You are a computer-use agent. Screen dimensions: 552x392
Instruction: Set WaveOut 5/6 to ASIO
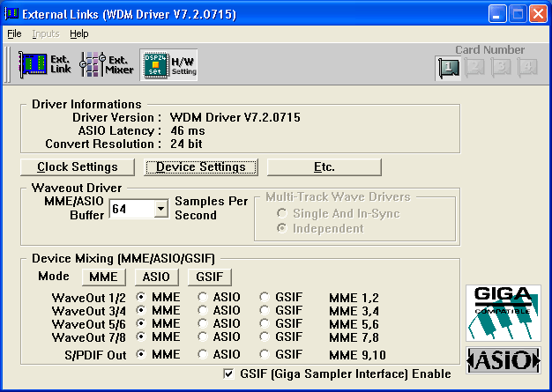click(x=203, y=323)
